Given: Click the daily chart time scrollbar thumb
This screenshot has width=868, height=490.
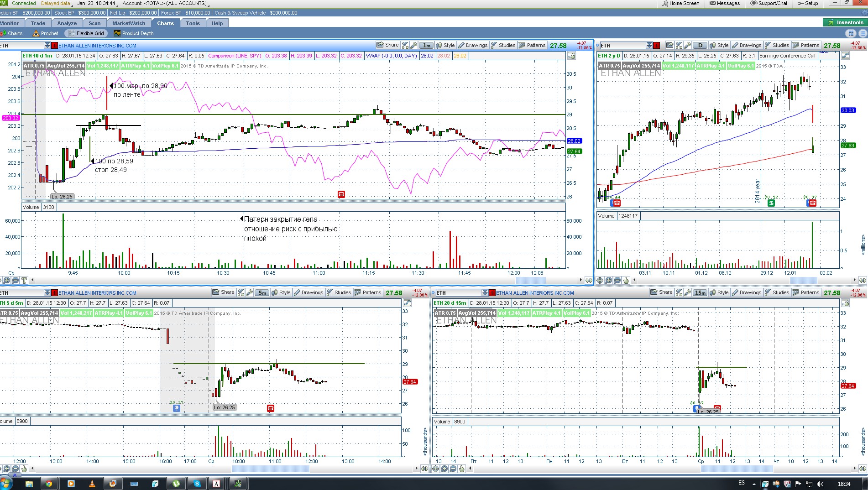Looking at the screenshot, I should [804, 280].
